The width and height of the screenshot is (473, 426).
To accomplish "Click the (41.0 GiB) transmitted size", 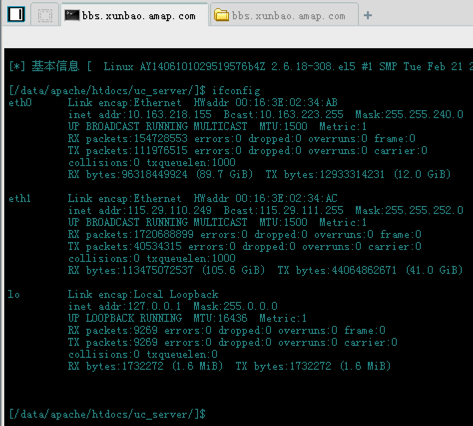I will (x=434, y=270).
